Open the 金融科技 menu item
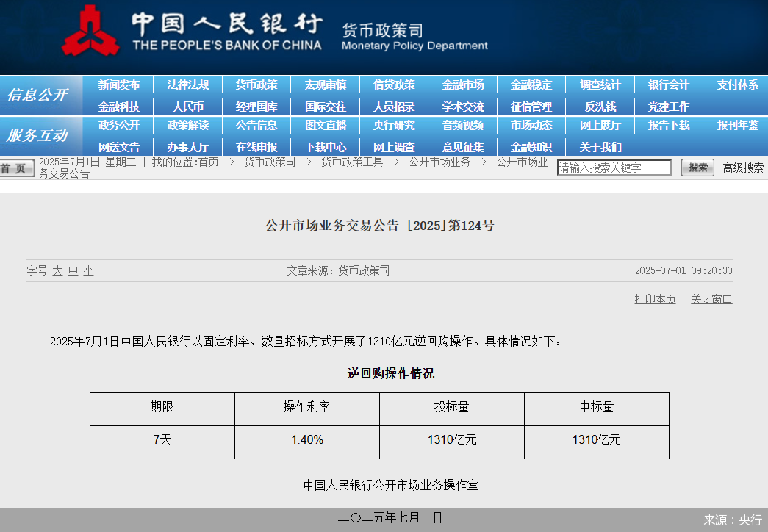Viewport: 768px width, 532px height. [x=118, y=107]
